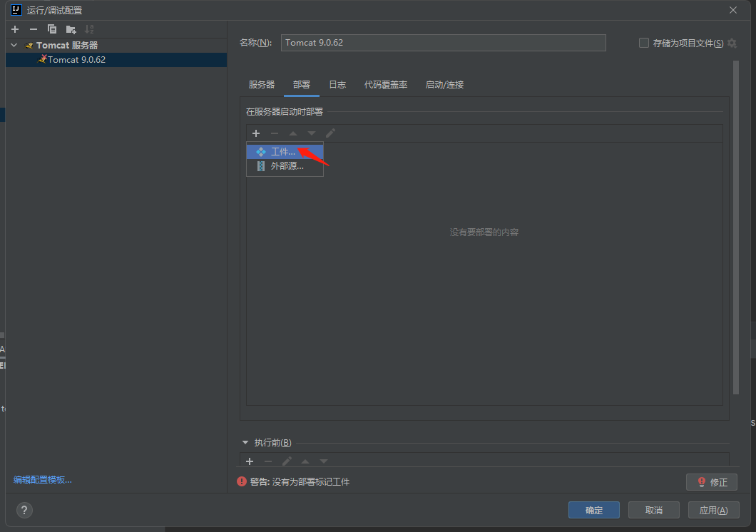The image size is (756, 532).
Task: Move deployment item down arrow
Action: tap(312, 133)
